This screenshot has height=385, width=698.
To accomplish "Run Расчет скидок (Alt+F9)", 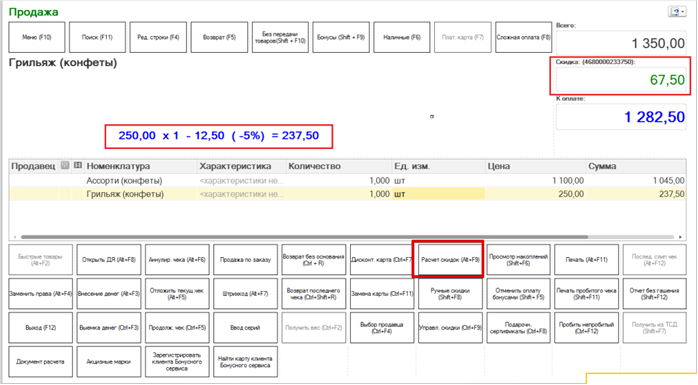I will [450, 259].
